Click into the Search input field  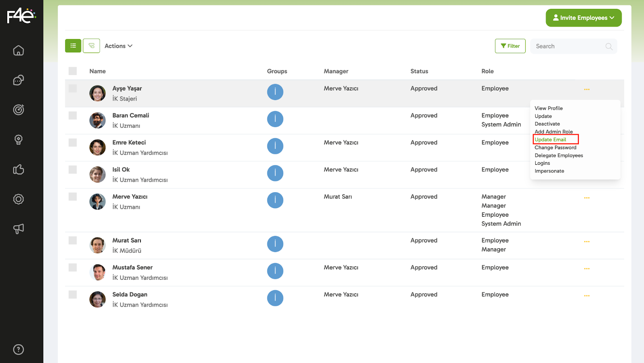point(568,46)
